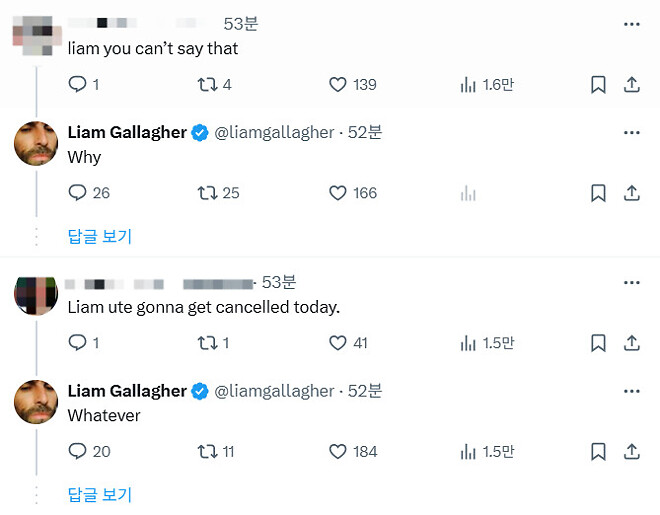660x515 pixels.
Task: Reply to Liam's "Why" tweet
Action: [78, 193]
